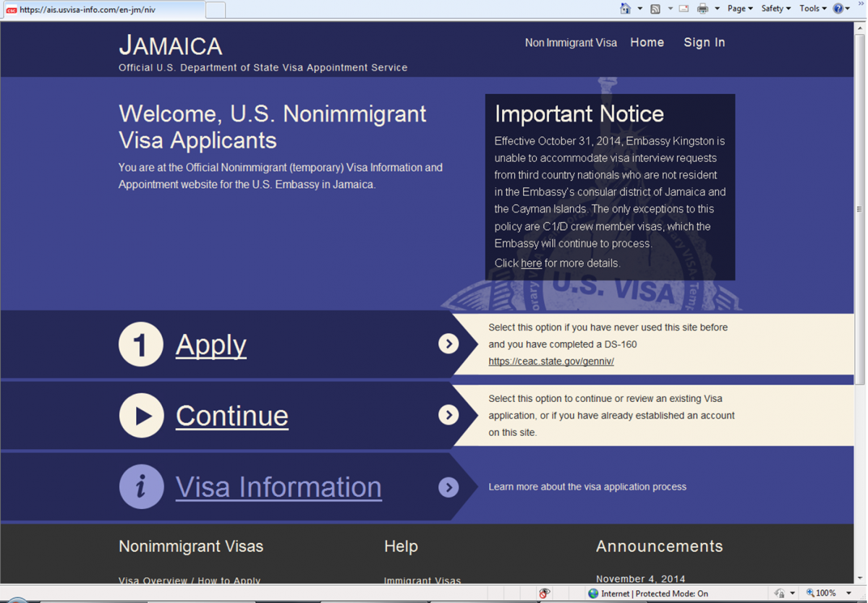Click the RSS feeds icon
The width and height of the screenshot is (868, 603).
[655, 9]
